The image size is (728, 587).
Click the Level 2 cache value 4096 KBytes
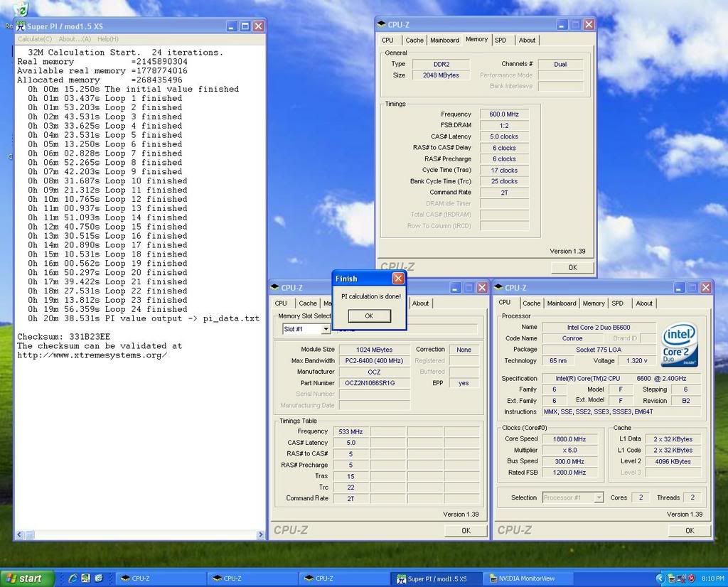click(673, 461)
